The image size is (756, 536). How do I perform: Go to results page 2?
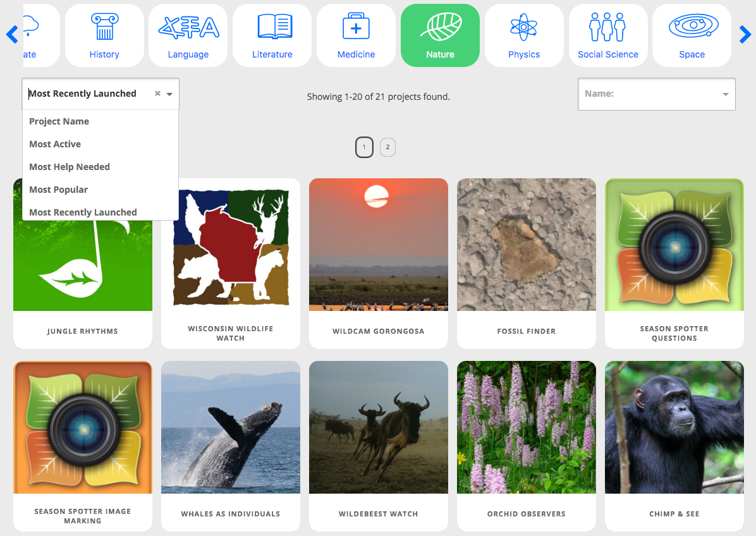pos(387,147)
